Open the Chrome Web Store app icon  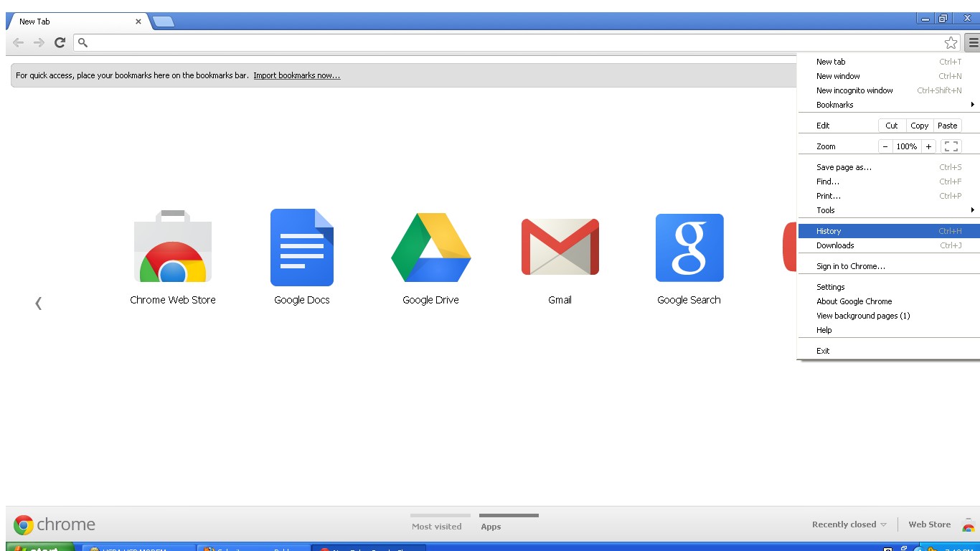pos(173,248)
